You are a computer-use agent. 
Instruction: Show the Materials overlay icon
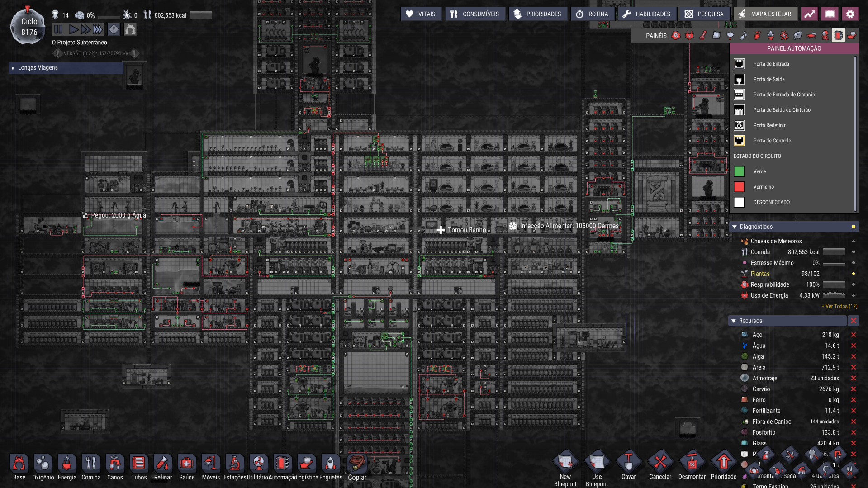tap(716, 35)
